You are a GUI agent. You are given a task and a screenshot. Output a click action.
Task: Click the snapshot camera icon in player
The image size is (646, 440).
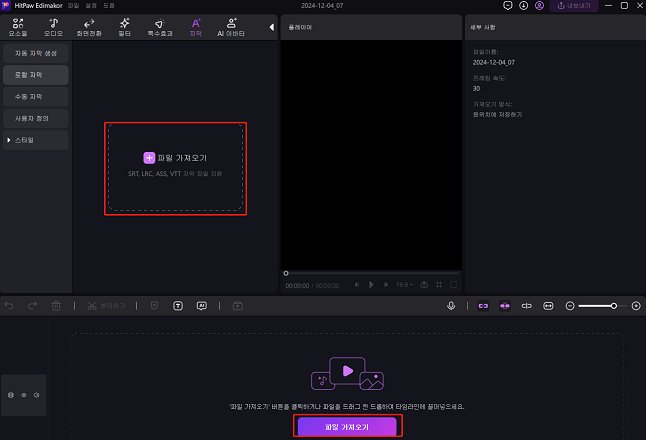click(424, 285)
